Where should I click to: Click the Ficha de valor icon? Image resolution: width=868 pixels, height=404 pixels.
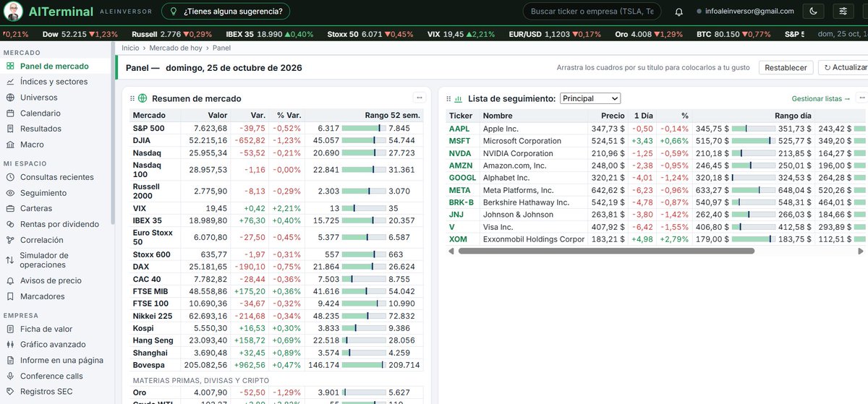(x=11, y=329)
